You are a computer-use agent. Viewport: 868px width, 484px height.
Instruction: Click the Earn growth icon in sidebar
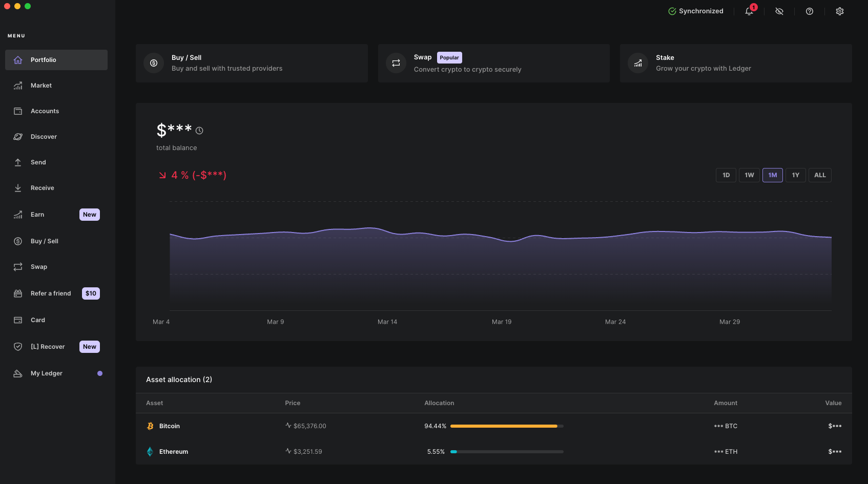click(18, 215)
